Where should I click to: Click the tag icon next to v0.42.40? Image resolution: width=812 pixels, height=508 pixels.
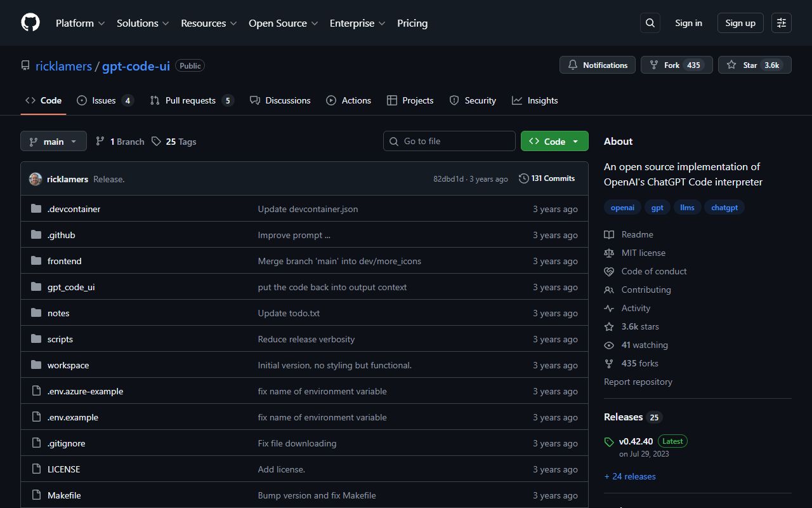pyautogui.click(x=609, y=442)
